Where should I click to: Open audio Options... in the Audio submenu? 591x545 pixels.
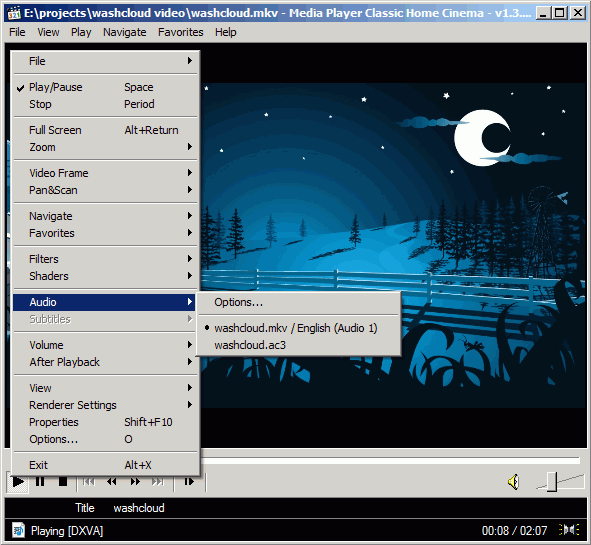pos(299,302)
